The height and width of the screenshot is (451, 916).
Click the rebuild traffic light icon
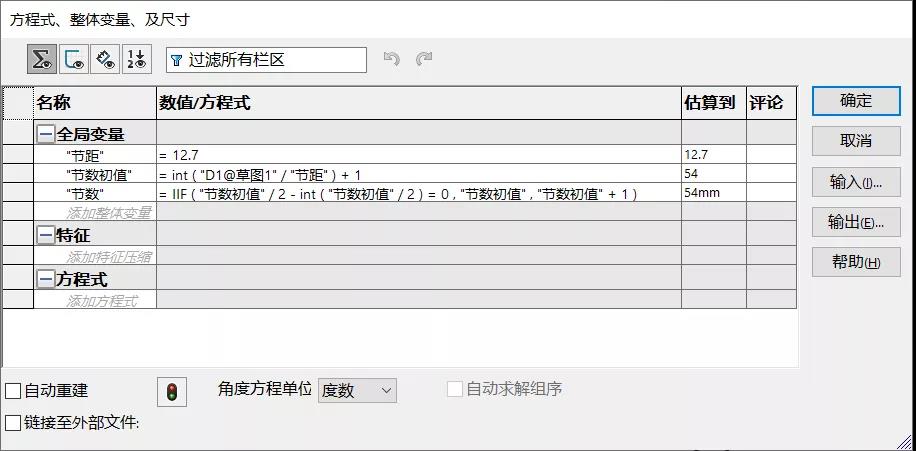coord(172,391)
